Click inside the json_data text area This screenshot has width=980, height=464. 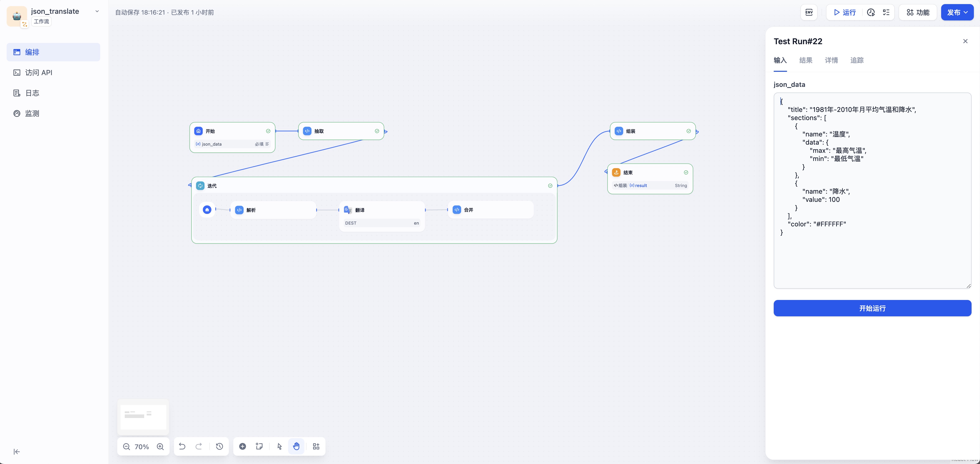click(872, 259)
